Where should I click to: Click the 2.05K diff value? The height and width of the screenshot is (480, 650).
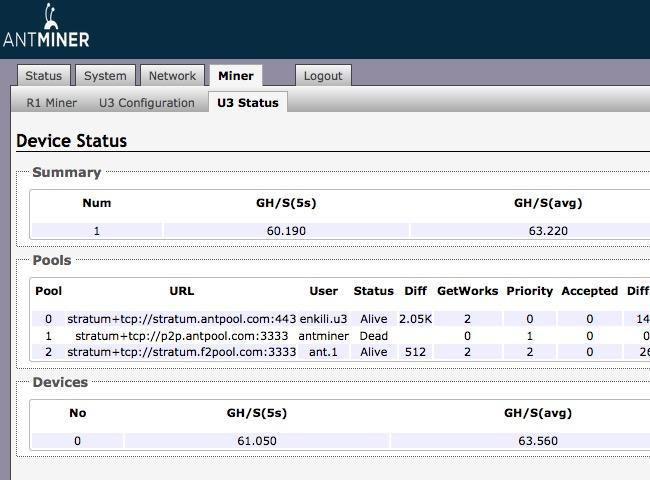tap(415, 319)
